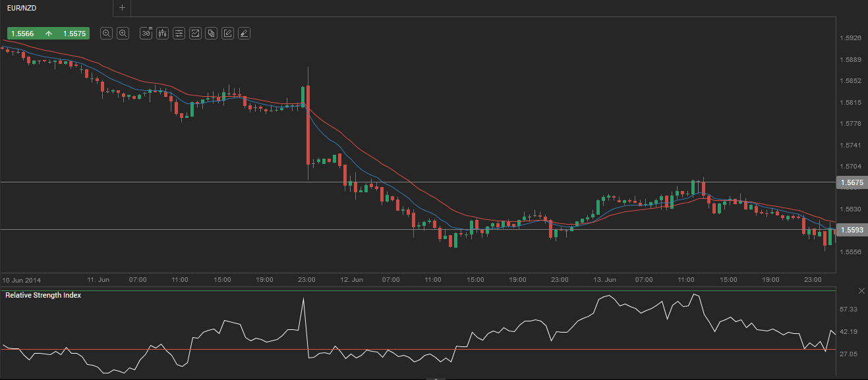Add a new chart tab

[122, 8]
